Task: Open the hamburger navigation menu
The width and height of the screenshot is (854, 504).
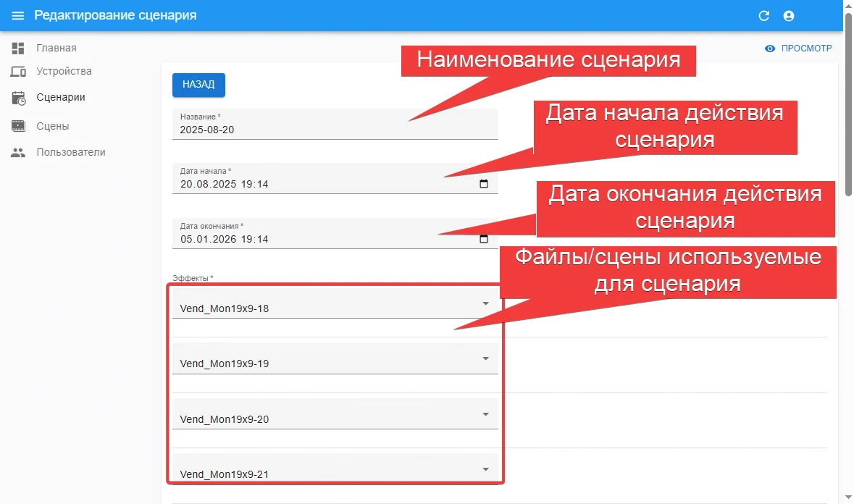Action: (18, 16)
